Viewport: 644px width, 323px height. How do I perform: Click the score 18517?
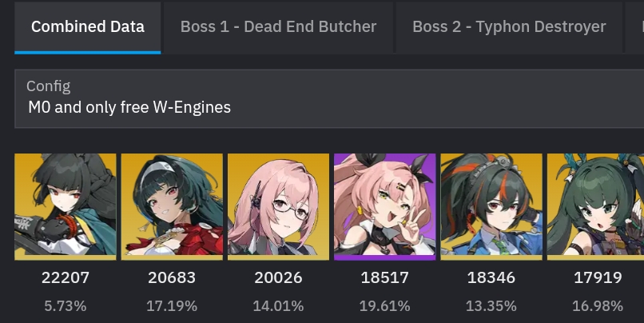coord(385,277)
